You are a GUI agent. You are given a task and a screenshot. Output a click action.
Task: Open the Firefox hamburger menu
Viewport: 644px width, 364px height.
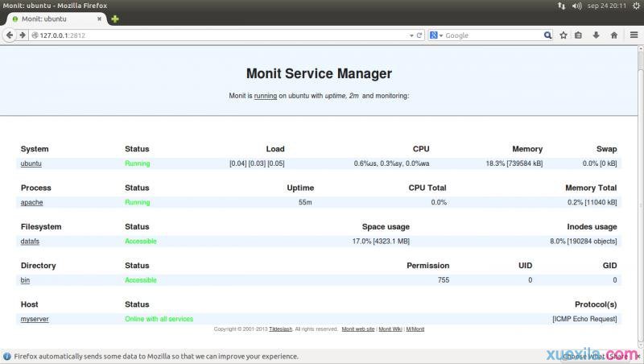[x=634, y=35]
